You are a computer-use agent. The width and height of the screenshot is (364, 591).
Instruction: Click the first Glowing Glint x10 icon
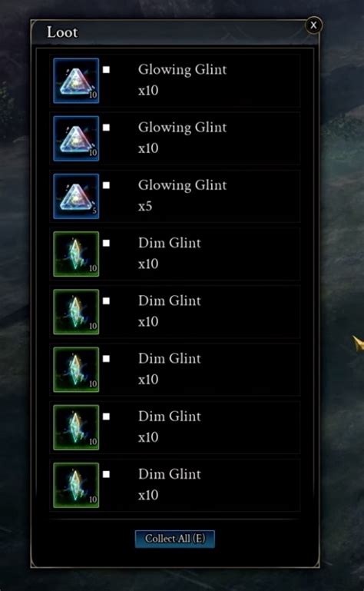(x=76, y=81)
